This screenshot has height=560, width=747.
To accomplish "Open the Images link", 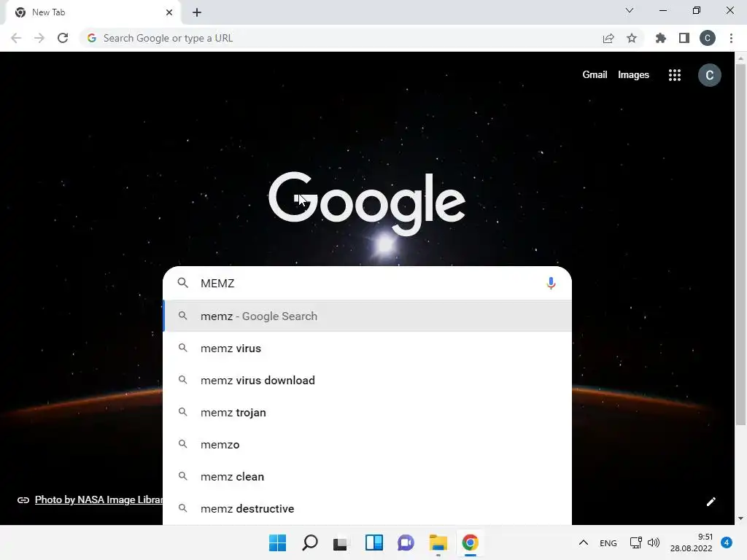I will click(x=633, y=75).
